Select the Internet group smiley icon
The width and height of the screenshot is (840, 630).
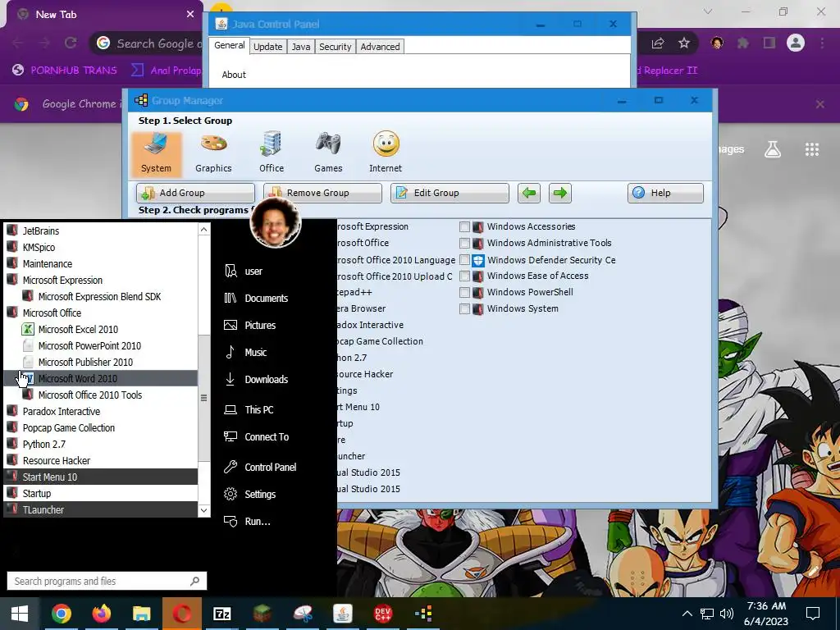[x=386, y=144]
